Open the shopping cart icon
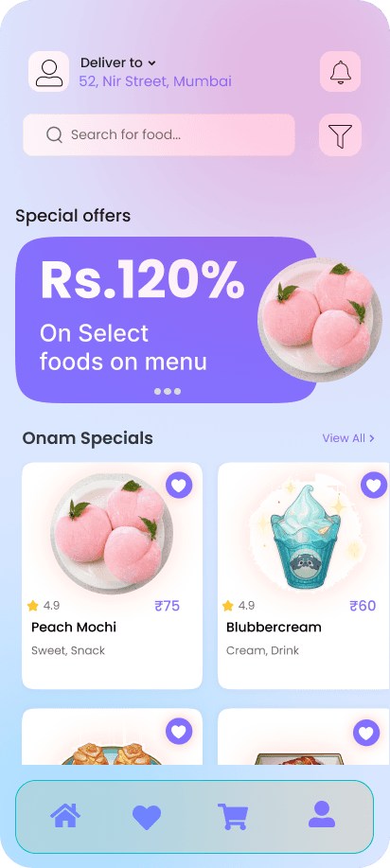This screenshot has height=868, width=390. (233, 817)
